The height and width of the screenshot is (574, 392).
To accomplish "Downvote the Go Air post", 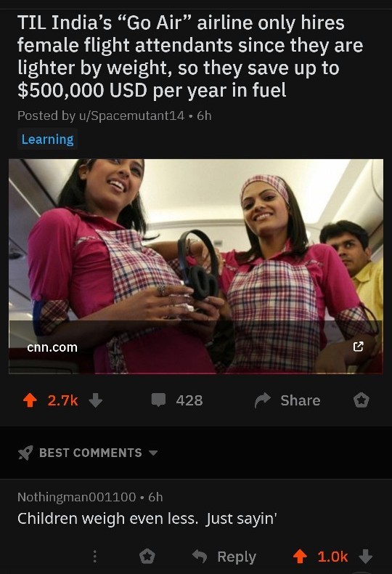I will point(96,400).
